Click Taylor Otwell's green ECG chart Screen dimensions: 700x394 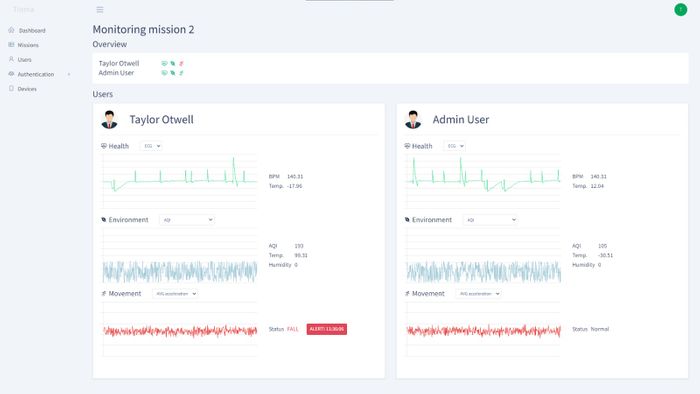179,181
